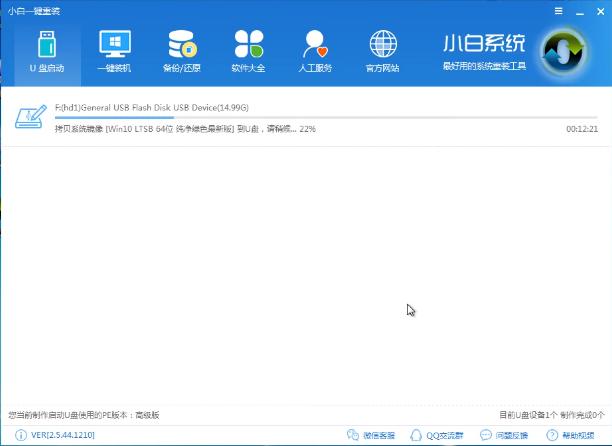Screen dimensions: 612x446
Task: Click the elapsed time 00:12:21
Action: coord(582,129)
